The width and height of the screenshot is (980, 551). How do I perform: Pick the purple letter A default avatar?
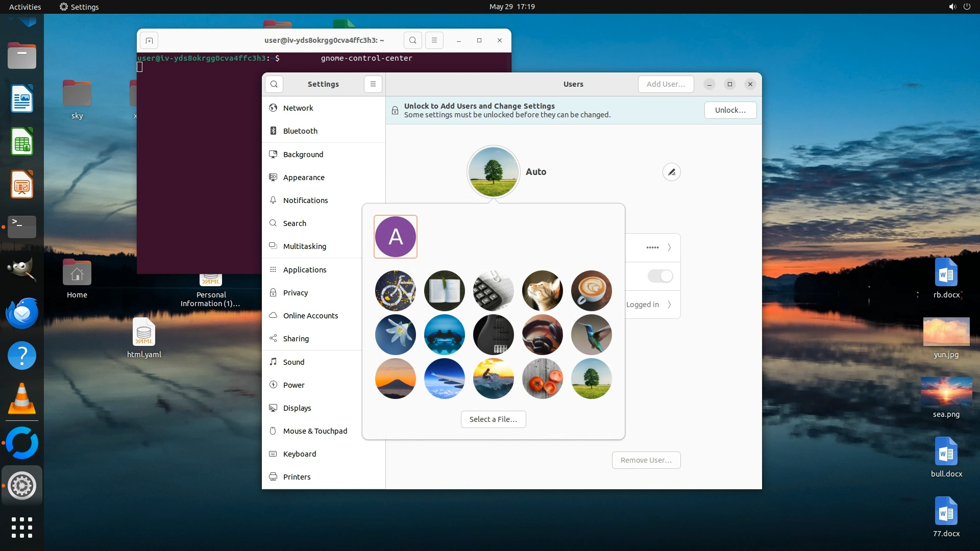point(396,237)
